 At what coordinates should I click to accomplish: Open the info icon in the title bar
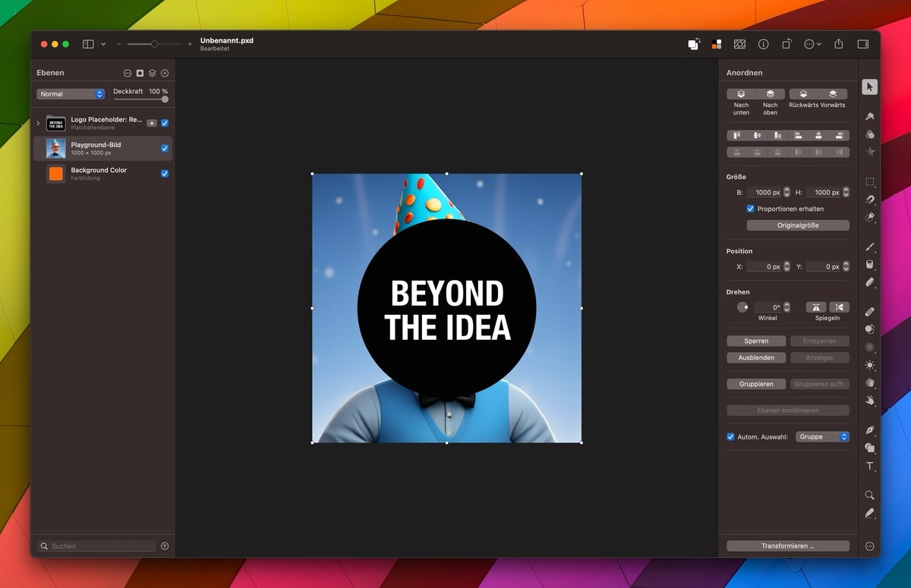point(763,44)
